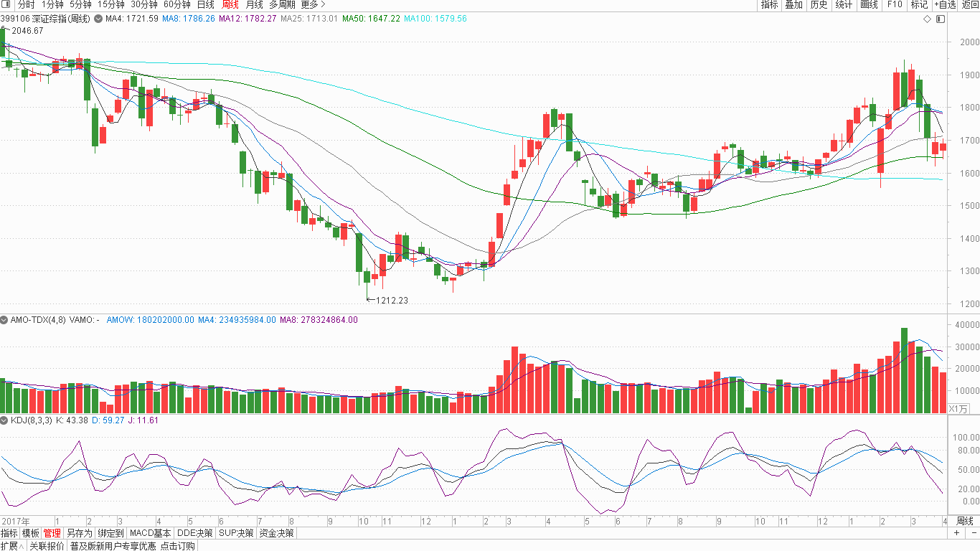Select the 5分钟 period
This screenshot has width=980, height=551.
(81, 5)
